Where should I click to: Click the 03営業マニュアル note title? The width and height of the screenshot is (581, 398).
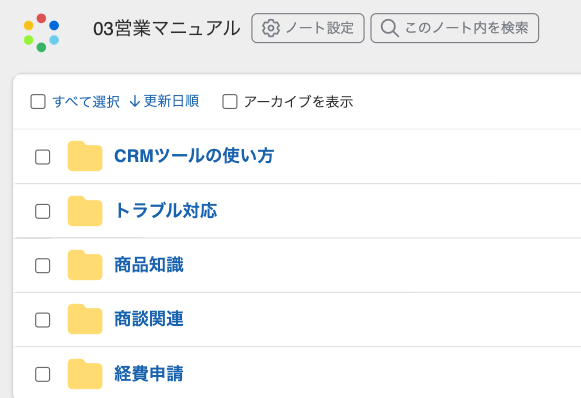[x=167, y=29]
